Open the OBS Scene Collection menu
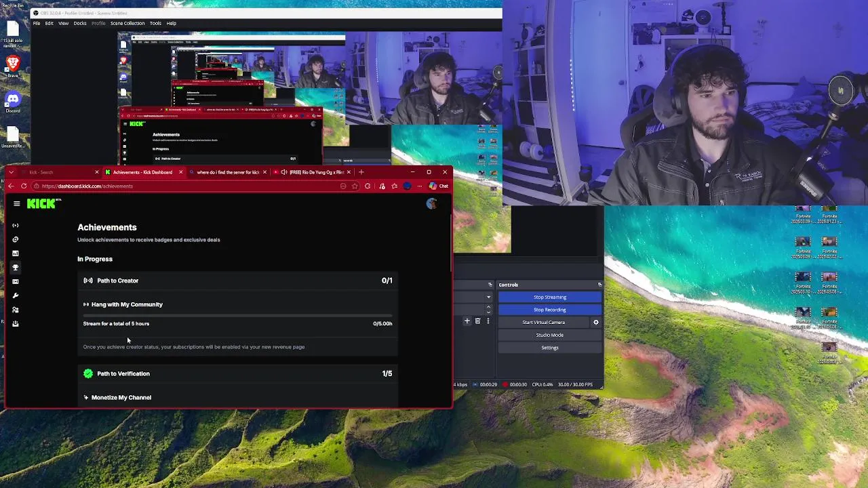Screen dimensions: 868x488 127,23
